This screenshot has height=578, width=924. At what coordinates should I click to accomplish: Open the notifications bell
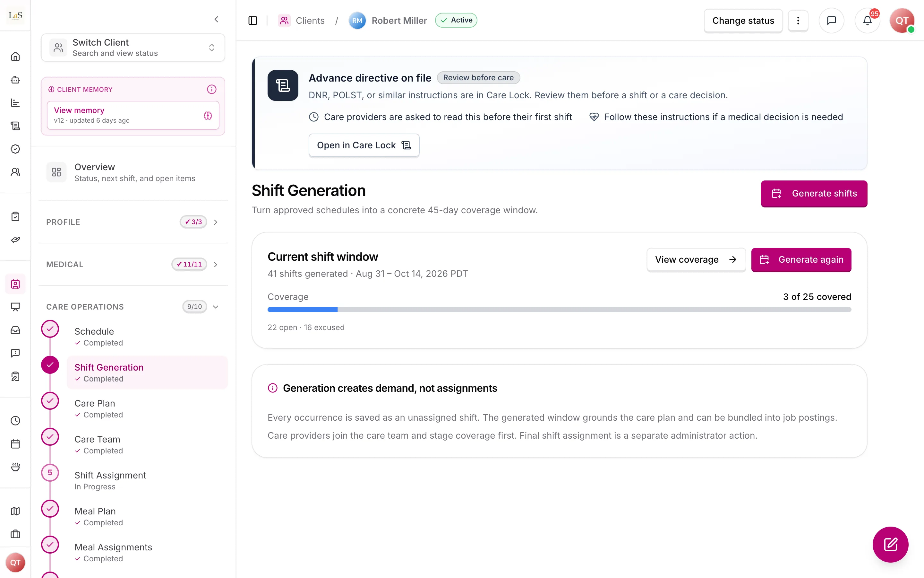(x=868, y=20)
